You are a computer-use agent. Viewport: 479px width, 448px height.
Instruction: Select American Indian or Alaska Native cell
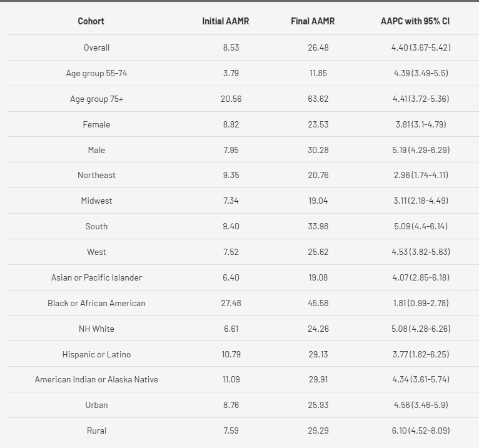pyautogui.click(x=96, y=379)
